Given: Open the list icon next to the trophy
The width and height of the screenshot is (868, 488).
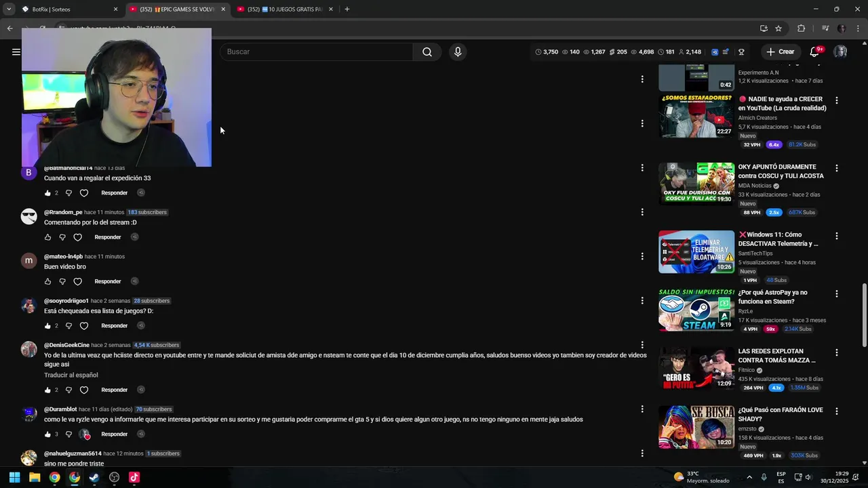Looking at the screenshot, I should tap(726, 52).
